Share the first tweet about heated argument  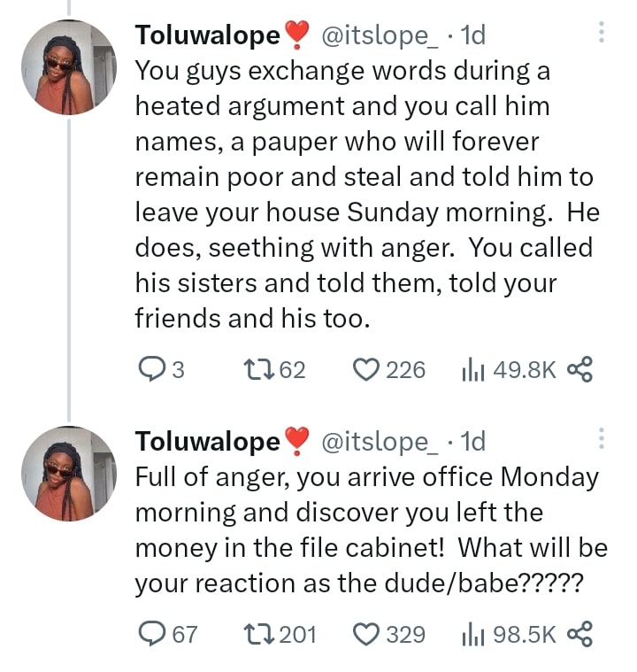pos(579,369)
